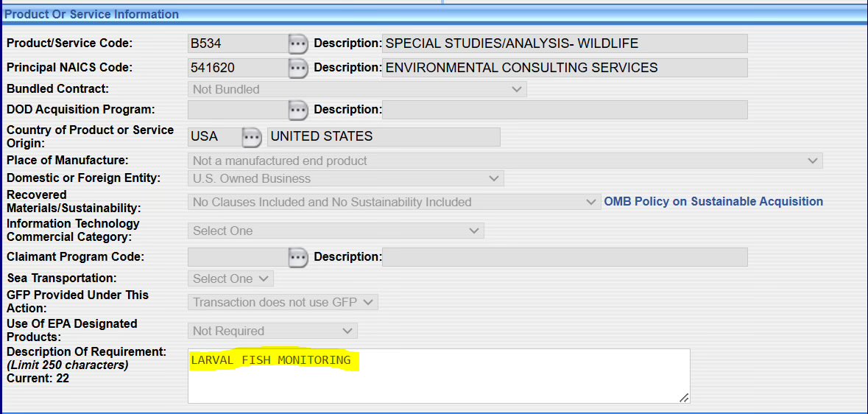Image resolution: width=868 pixels, height=414 pixels.
Task: Click the Country of Origin lookup ellipsis button
Action: coord(252,137)
